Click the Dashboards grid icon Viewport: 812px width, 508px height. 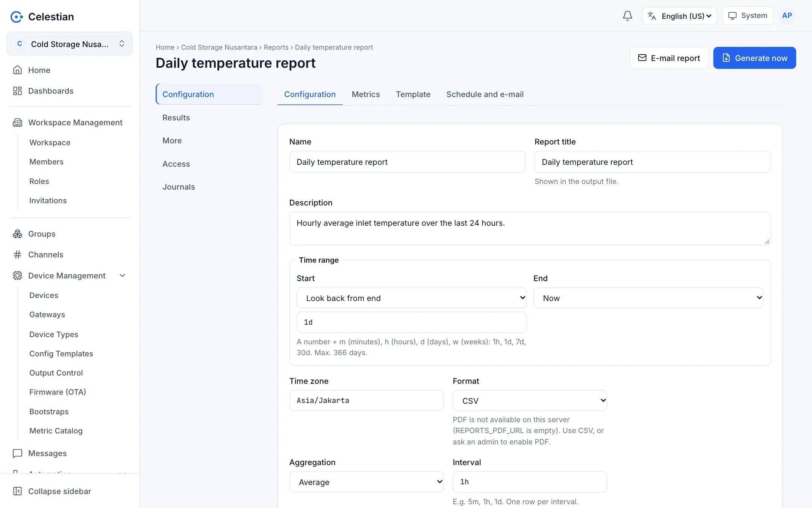[17, 91]
